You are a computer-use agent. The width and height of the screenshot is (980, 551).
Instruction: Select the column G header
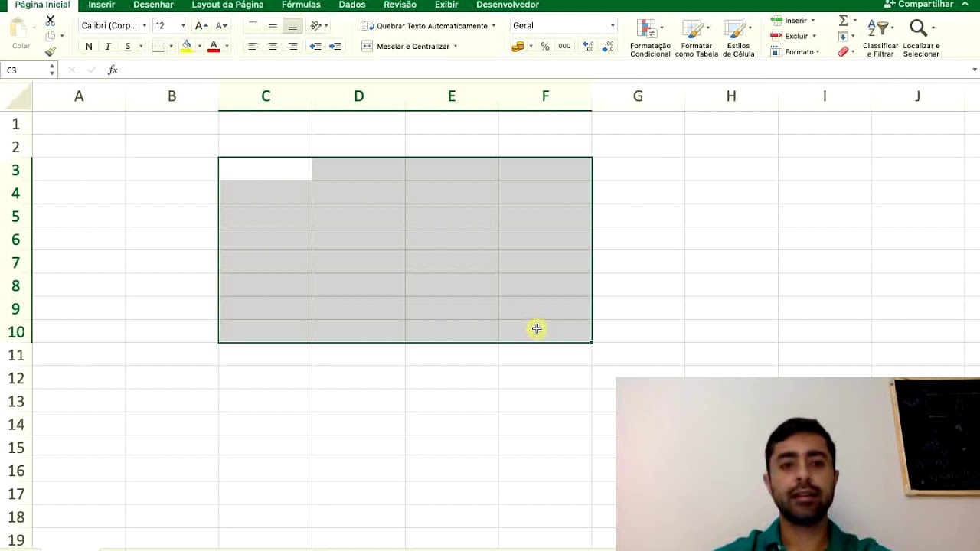click(x=638, y=96)
